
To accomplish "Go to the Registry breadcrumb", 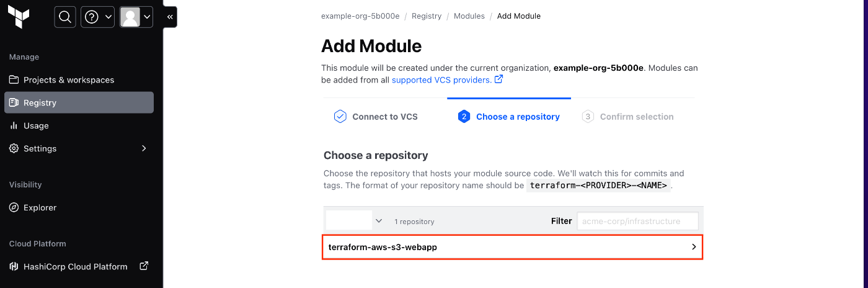I will point(427,16).
